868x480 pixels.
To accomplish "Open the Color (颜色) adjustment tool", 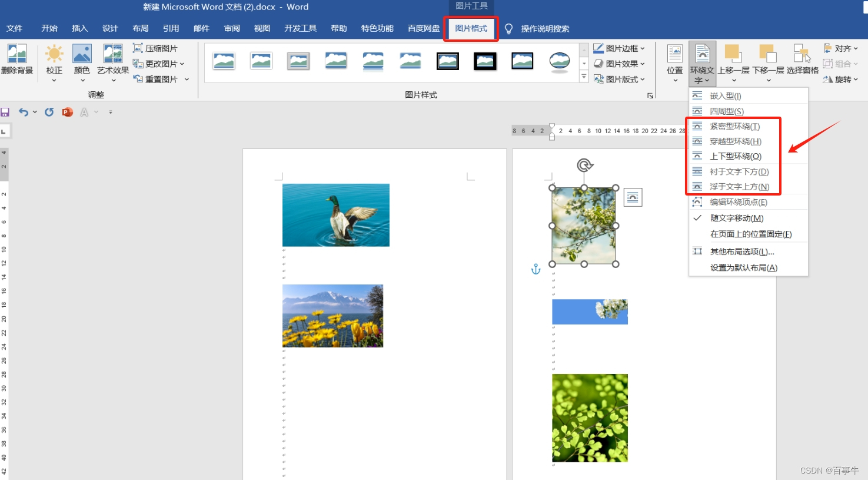I will [x=82, y=62].
